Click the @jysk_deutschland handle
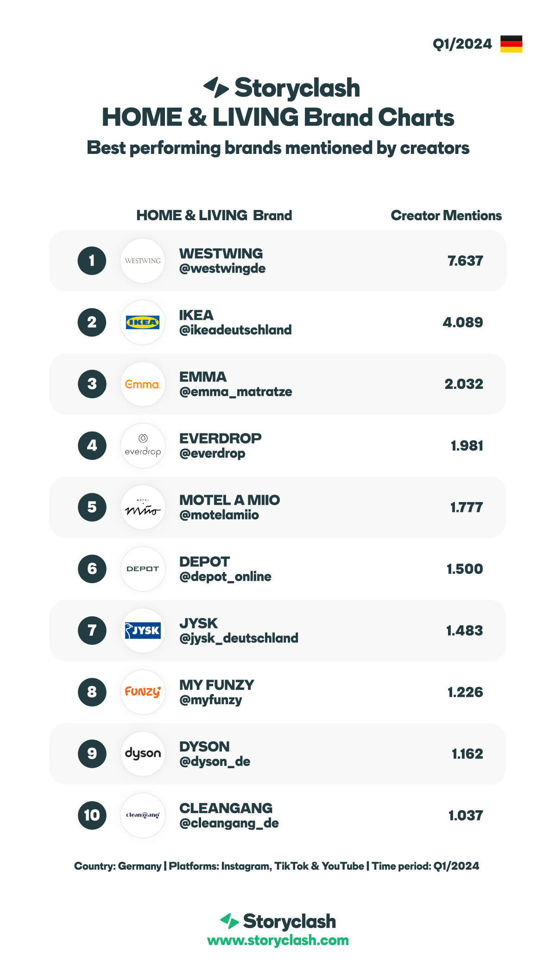 [239, 638]
